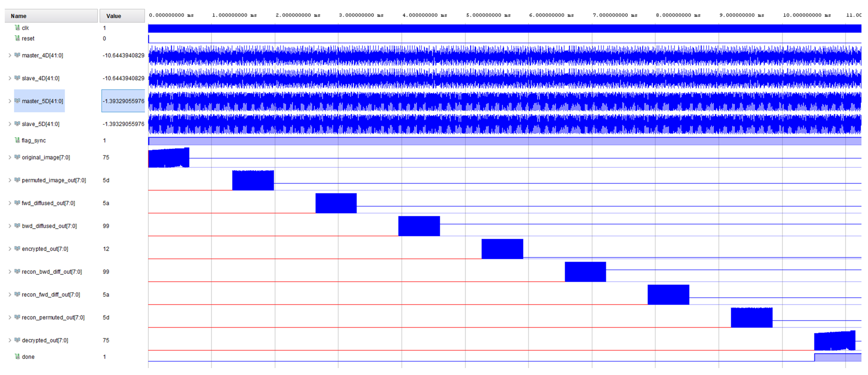Click the reset signal icon
Screen dimensions: 868x375
[17, 38]
